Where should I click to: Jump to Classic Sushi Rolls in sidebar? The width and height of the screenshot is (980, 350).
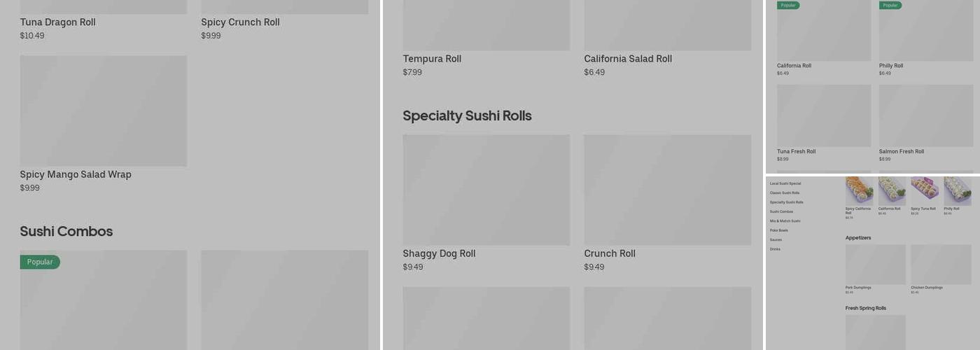[785, 192]
